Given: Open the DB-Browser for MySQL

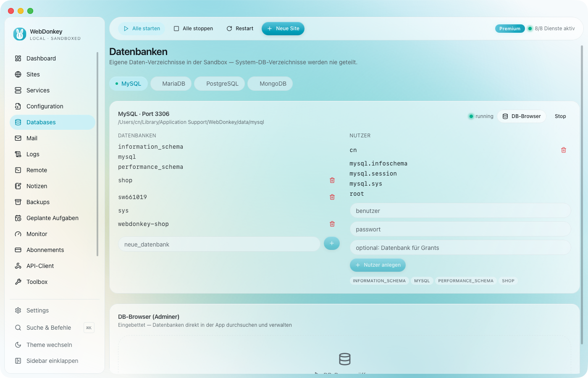Looking at the screenshot, I should pyautogui.click(x=522, y=116).
